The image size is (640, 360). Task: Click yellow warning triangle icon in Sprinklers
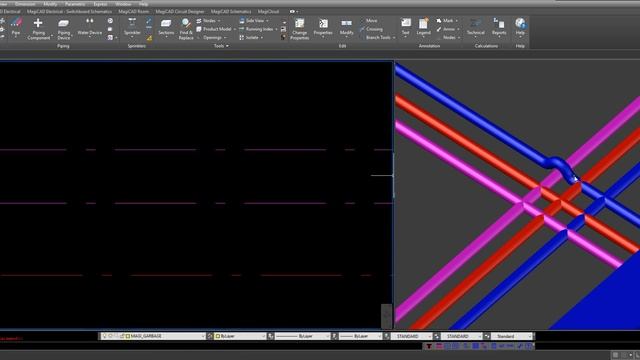pyautogui.click(x=149, y=38)
